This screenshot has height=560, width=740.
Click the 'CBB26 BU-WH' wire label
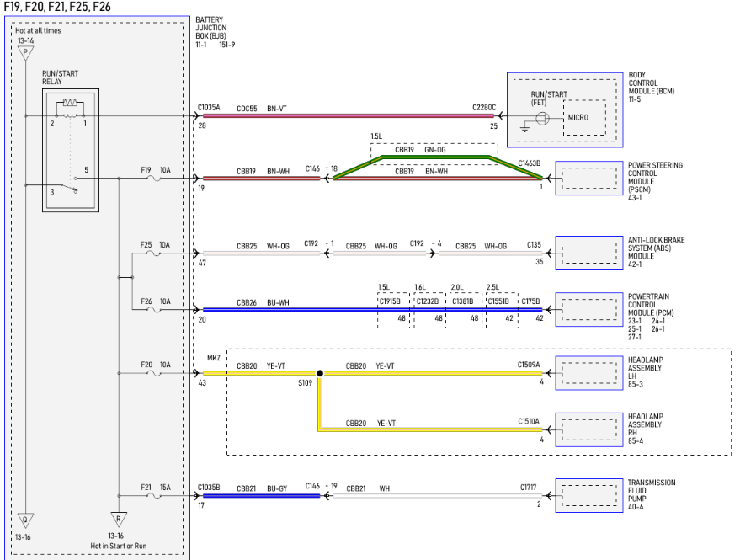tap(263, 302)
